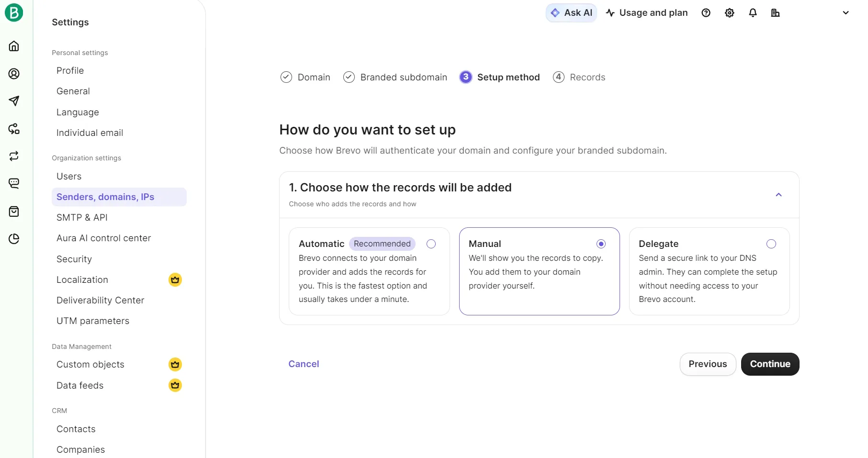Open Senders, domains, IPs settings
Viewport: 868px width, 458px height.
tap(119, 197)
